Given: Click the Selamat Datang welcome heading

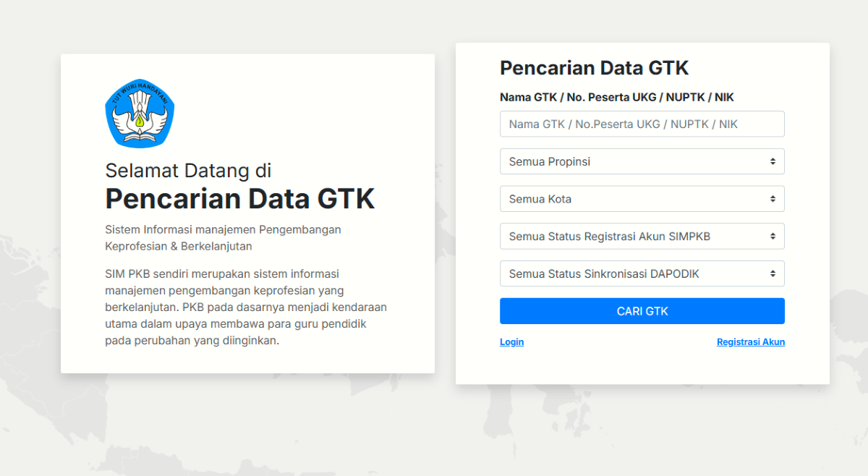Looking at the screenshot, I should pos(240,185).
